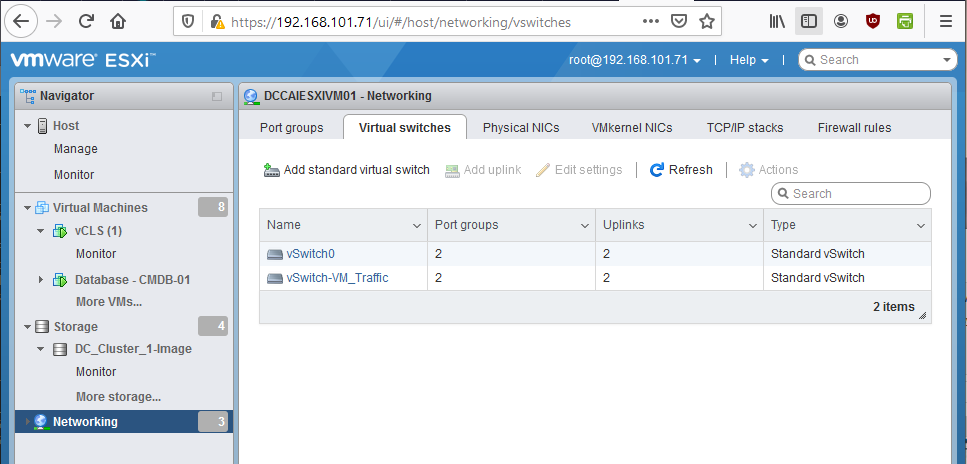Switch to the Firewall rules tab
The width and height of the screenshot is (967, 464).
[855, 128]
